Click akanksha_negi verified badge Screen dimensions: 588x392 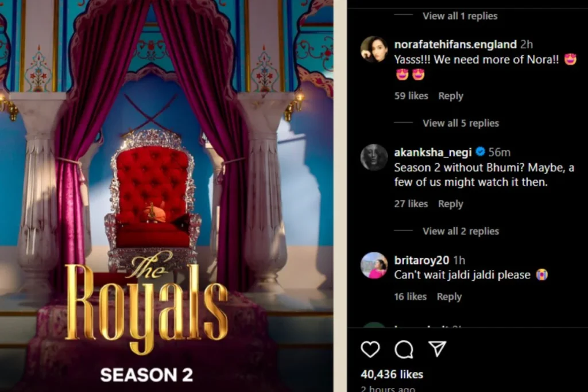[x=480, y=152]
